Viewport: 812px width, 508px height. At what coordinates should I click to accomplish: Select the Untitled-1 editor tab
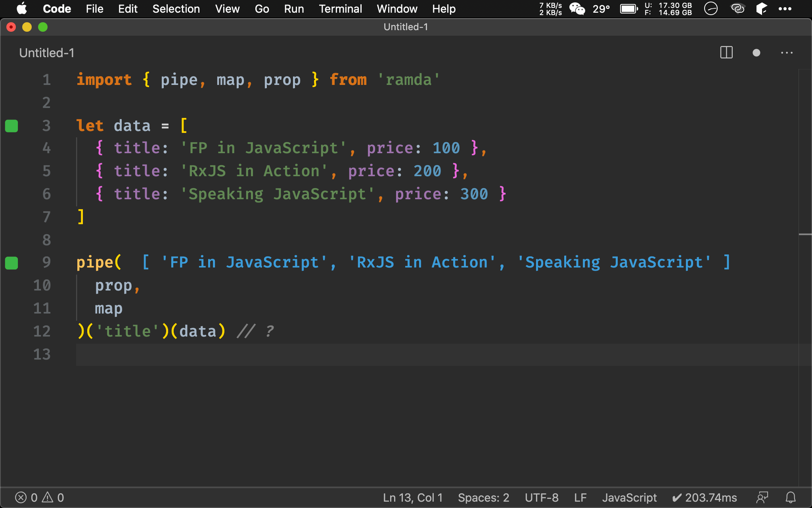pos(47,53)
